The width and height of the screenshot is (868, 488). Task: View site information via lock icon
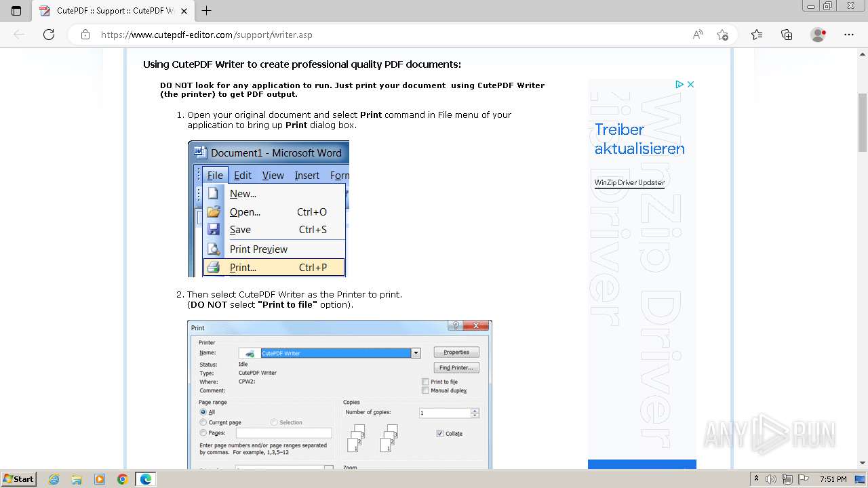(x=85, y=35)
